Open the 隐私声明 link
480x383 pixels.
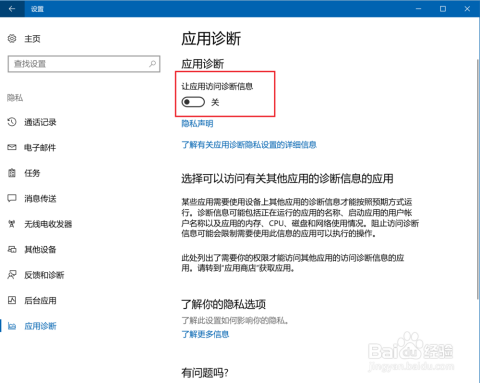pyautogui.click(x=197, y=124)
